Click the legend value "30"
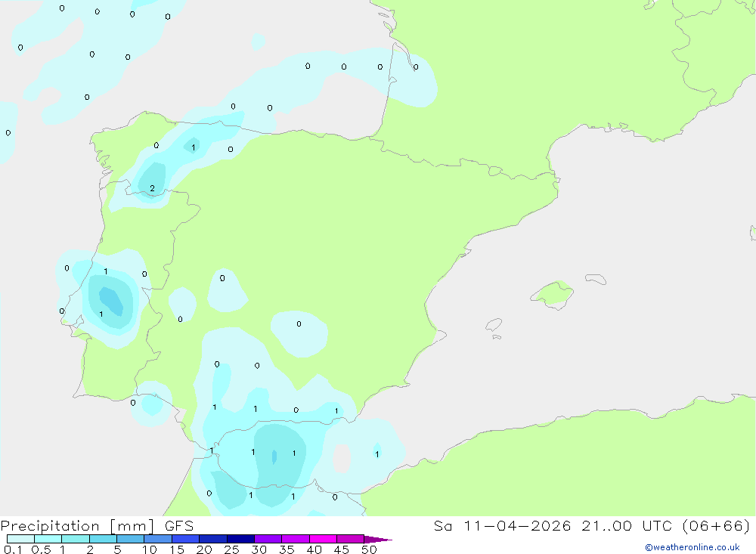The height and width of the screenshot is (554, 756). coord(259,549)
